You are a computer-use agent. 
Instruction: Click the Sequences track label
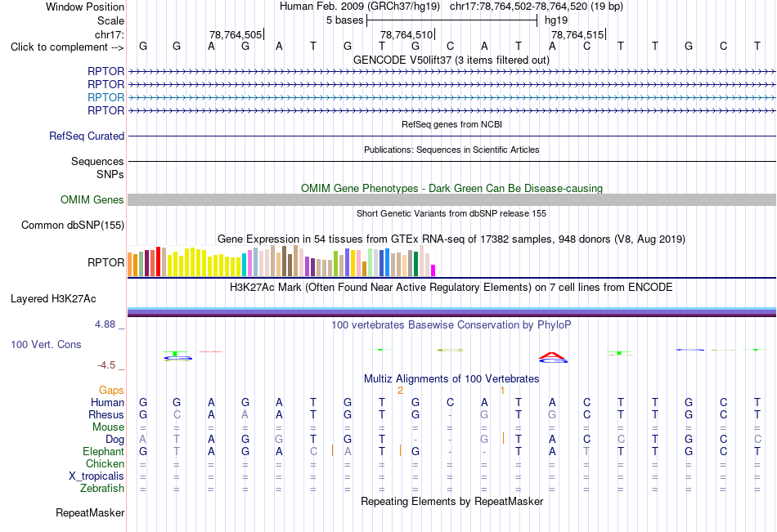97,162
